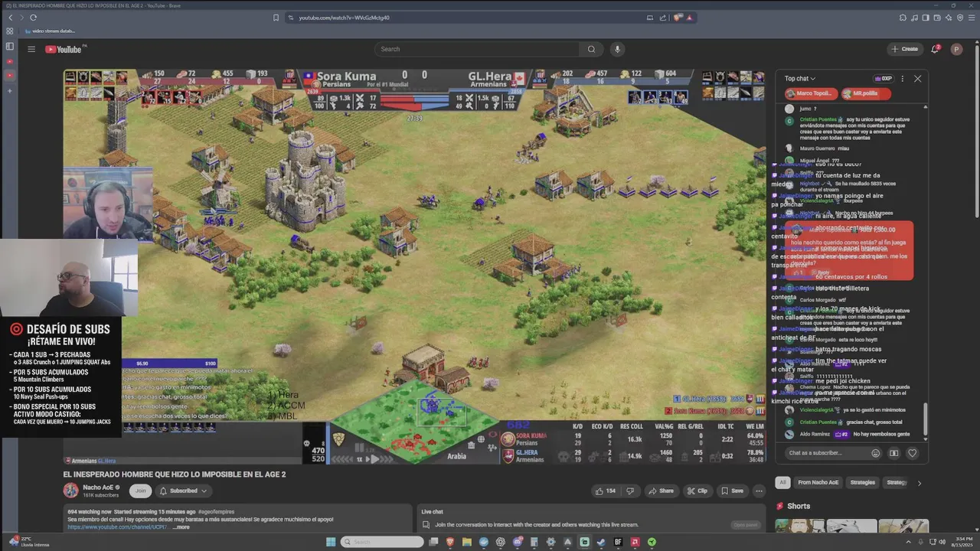This screenshot has width=980, height=551.
Task: Open YouTube notifications bell
Action: (935, 49)
